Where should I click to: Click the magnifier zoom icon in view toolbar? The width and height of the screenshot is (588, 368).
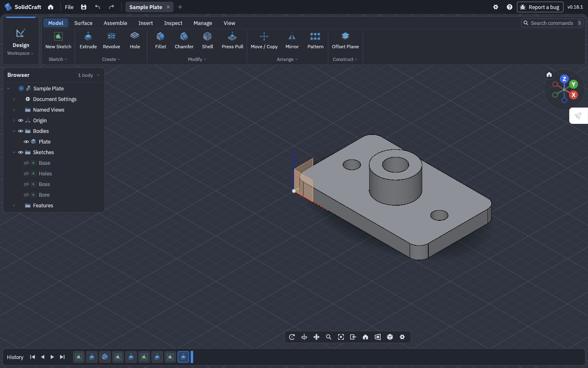pyautogui.click(x=329, y=337)
